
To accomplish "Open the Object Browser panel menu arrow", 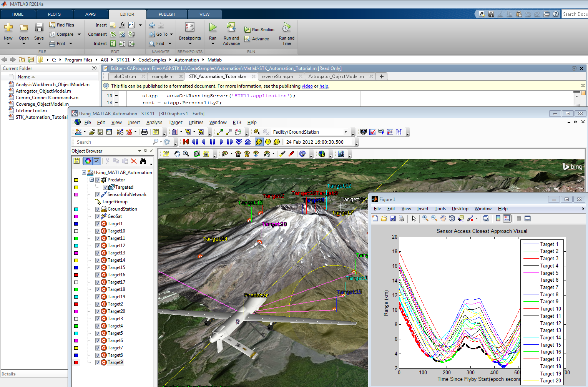I will point(140,151).
